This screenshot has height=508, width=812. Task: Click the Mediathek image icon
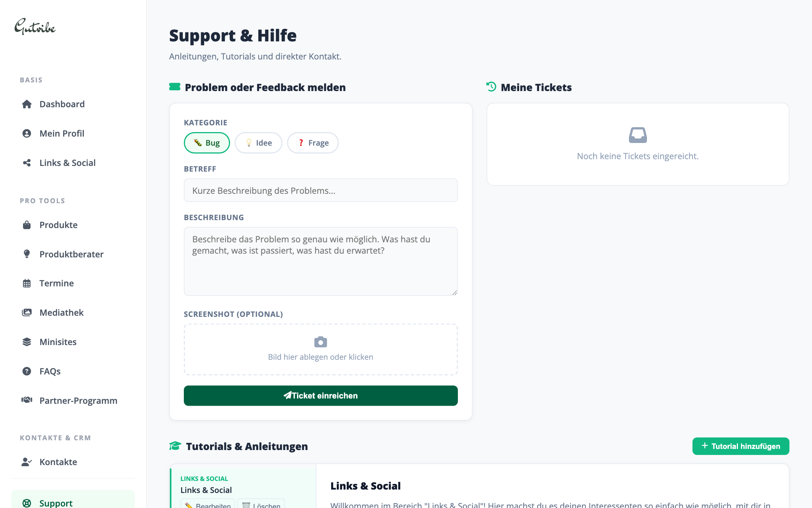point(27,312)
